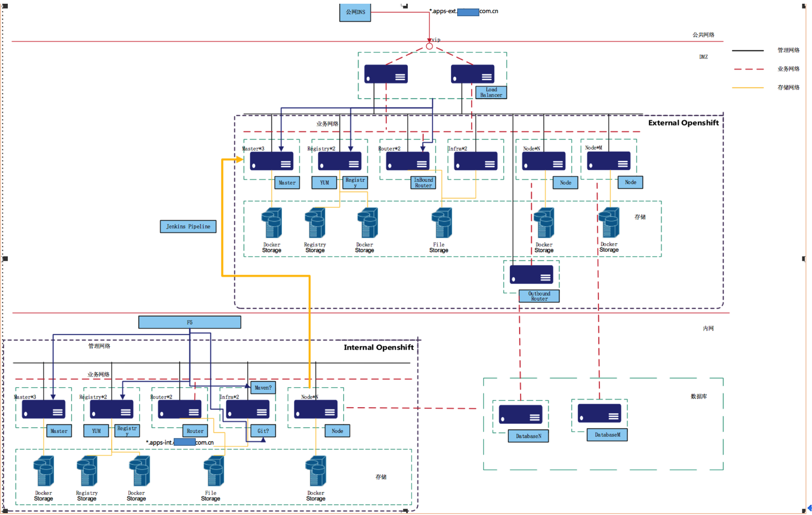Select the left DMZ load balancer server

coord(386,74)
